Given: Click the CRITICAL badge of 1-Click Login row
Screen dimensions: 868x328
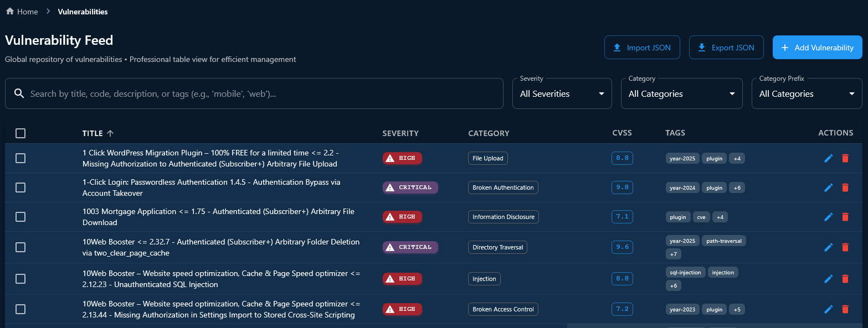Looking at the screenshot, I should click(410, 188).
